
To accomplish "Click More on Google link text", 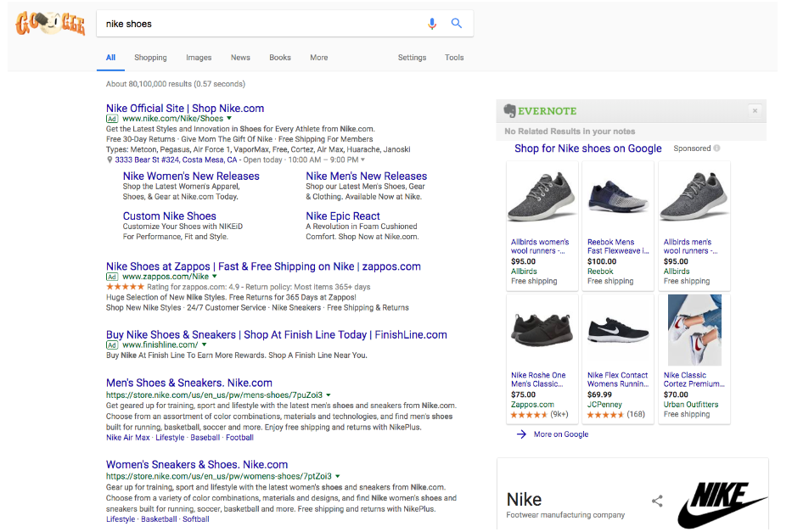I will [561, 434].
